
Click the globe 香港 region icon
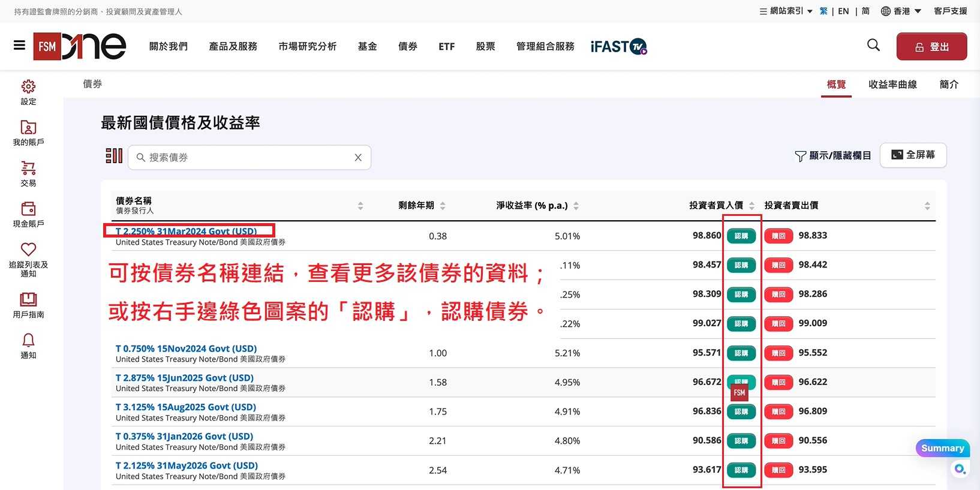(x=885, y=11)
